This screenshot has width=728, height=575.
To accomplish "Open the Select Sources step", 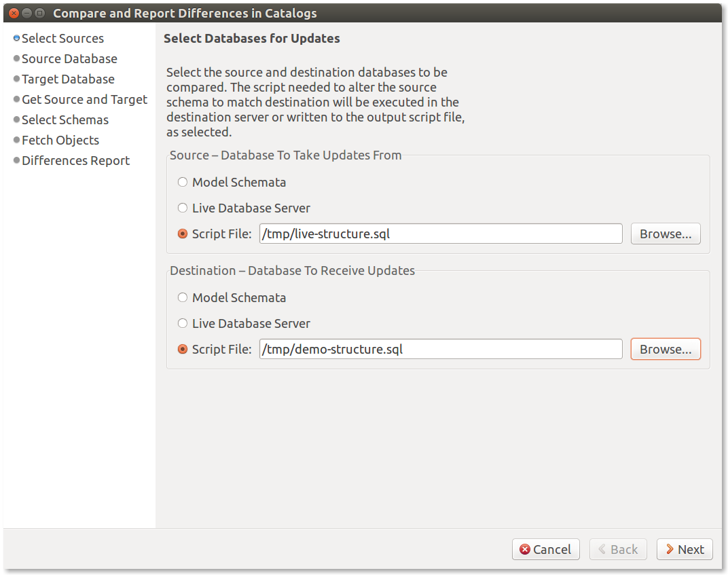I will click(x=62, y=39).
